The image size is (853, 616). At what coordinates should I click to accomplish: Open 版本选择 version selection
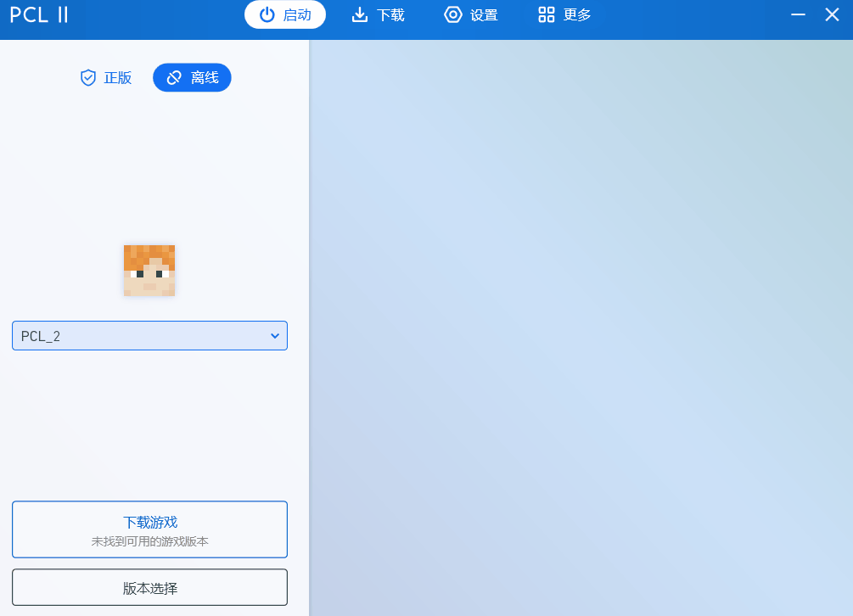(149, 587)
